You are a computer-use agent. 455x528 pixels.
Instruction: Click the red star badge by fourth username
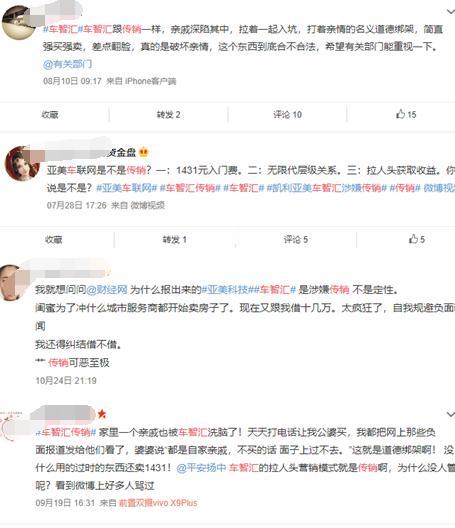102,414
